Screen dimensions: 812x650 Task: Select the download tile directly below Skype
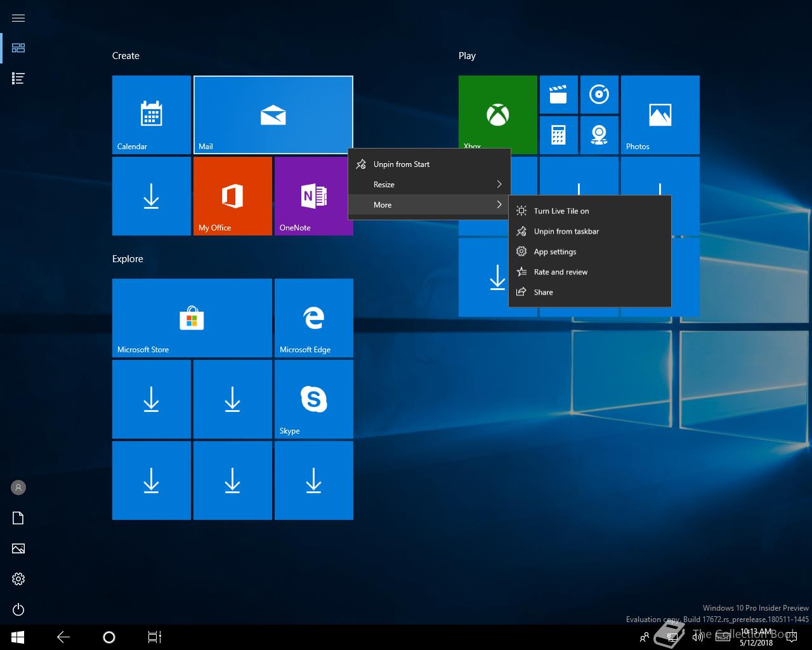click(x=314, y=481)
